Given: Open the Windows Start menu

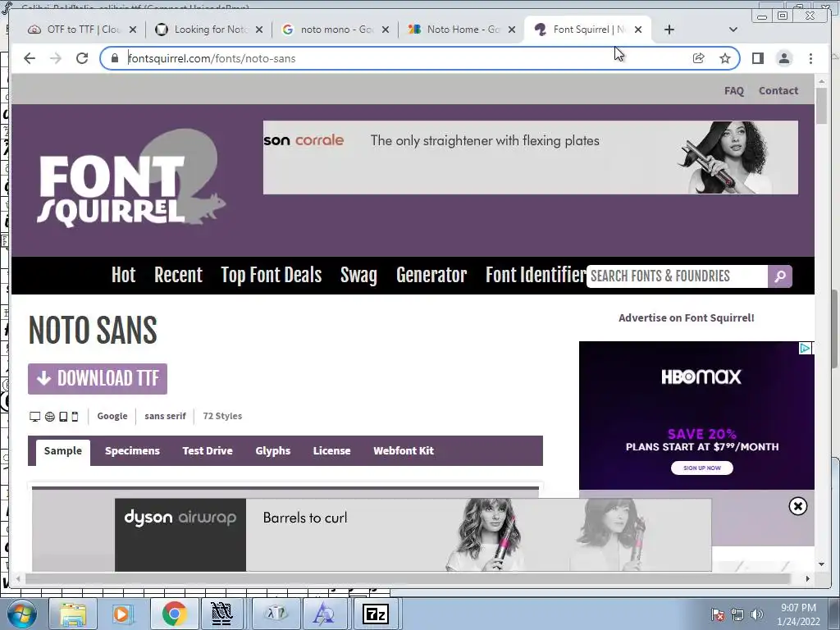Looking at the screenshot, I should 21,614.
